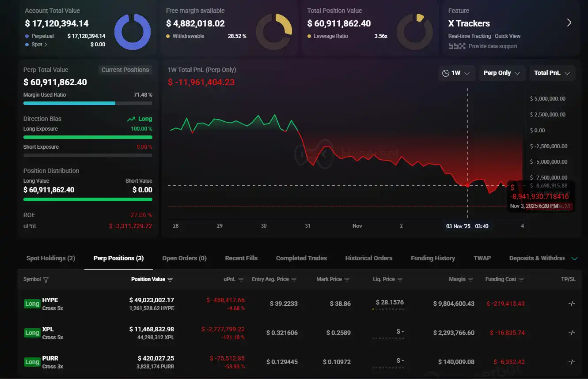Click the Symbol column header

(x=32, y=279)
